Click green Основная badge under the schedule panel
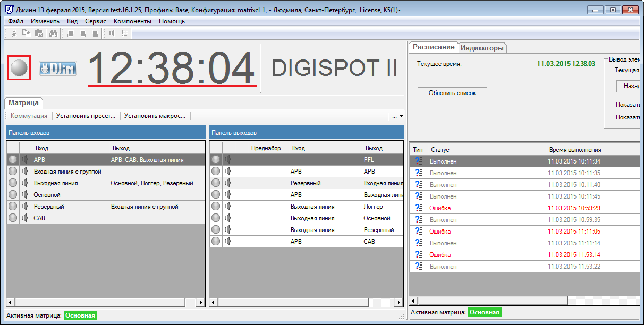The height and width of the screenshot is (325, 644). click(485, 312)
